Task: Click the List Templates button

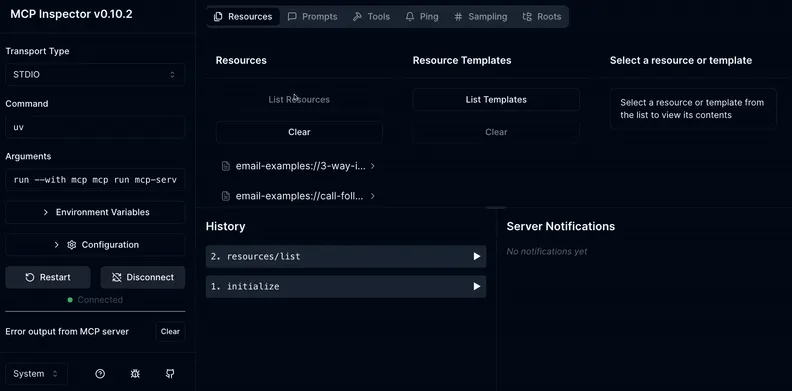Action: coord(496,100)
